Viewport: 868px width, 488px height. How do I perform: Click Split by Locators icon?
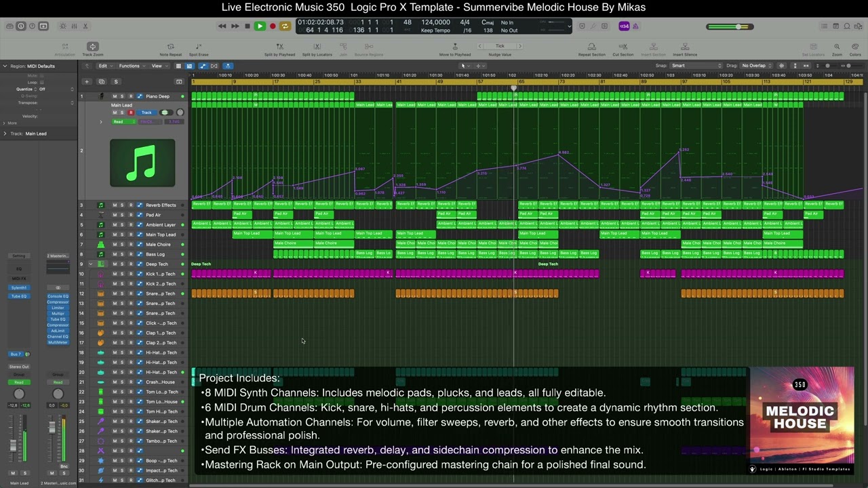[317, 47]
